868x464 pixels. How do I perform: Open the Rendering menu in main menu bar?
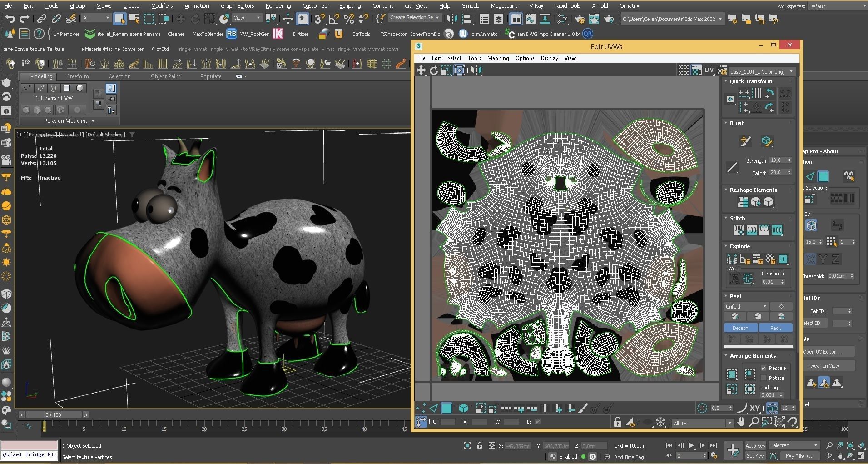(278, 6)
